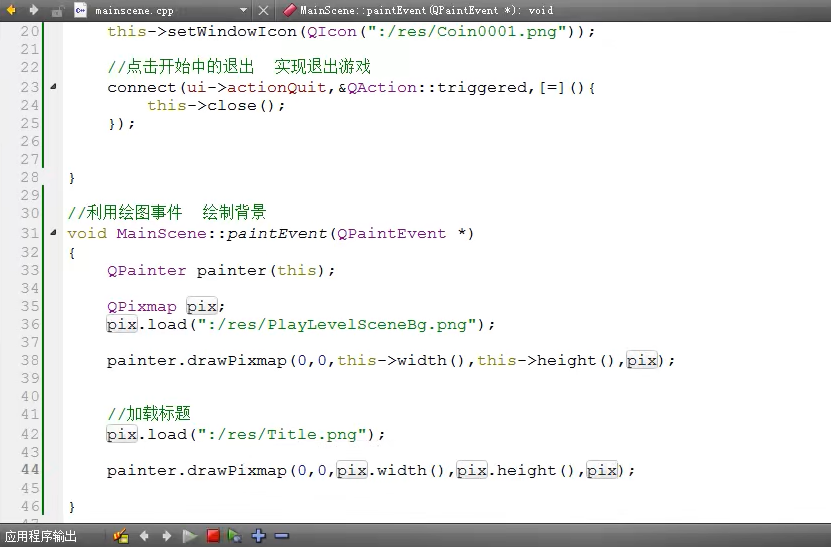Click line number 44 in the gutter
831x547 pixels.
click(30, 470)
